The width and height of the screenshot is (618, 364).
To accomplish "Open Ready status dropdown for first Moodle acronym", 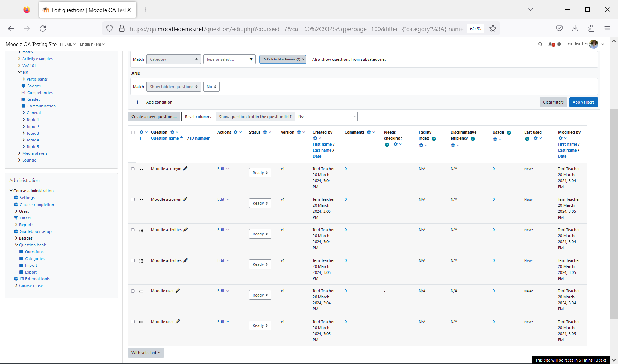I will tap(260, 172).
